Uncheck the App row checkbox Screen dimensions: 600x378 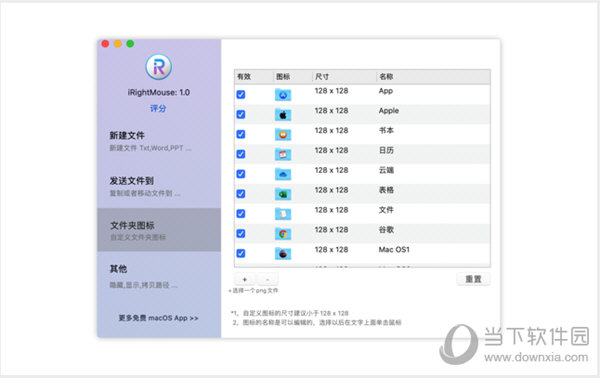[241, 94]
